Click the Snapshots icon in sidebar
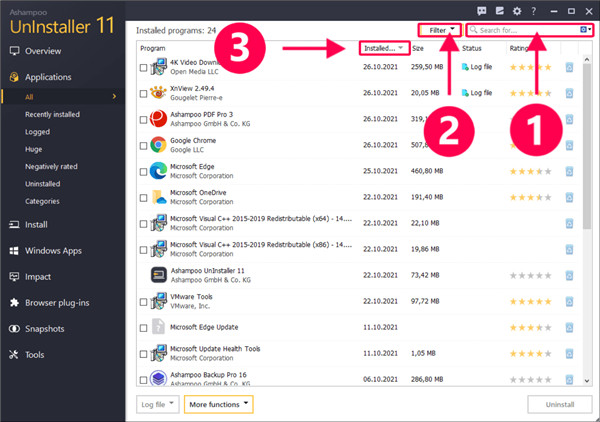600x422 pixels. coord(14,329)
